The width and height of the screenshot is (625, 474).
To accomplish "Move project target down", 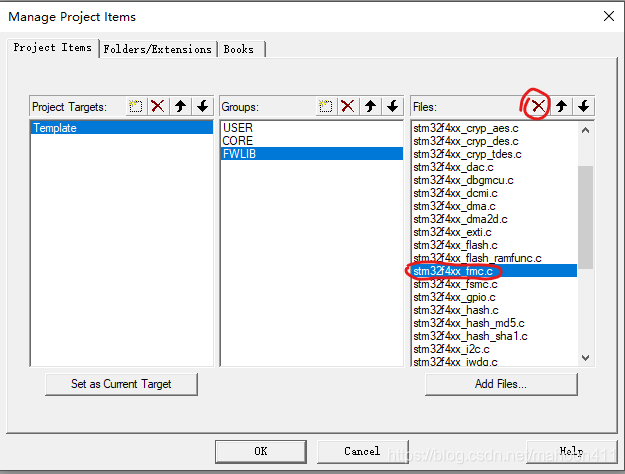I will click(x=203, y=106).
